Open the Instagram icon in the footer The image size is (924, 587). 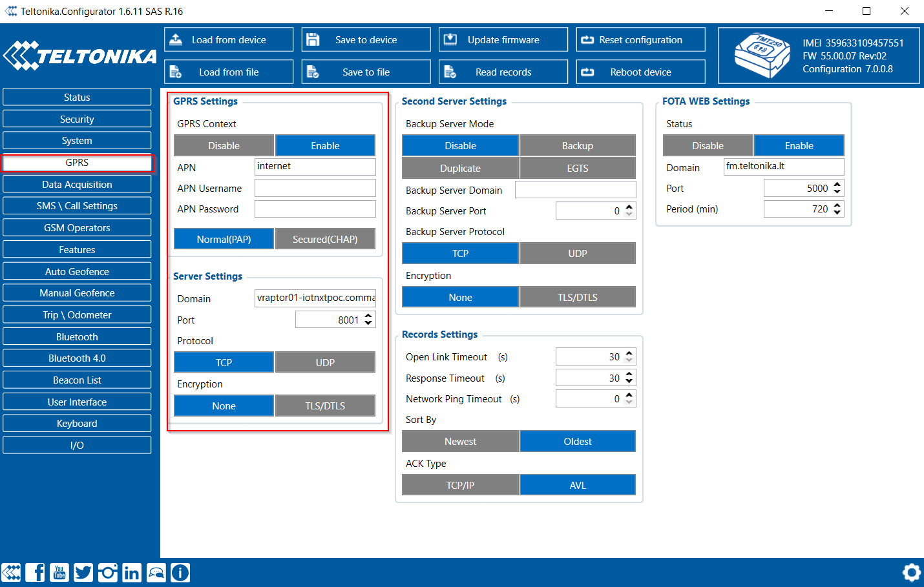coord(107,572)
